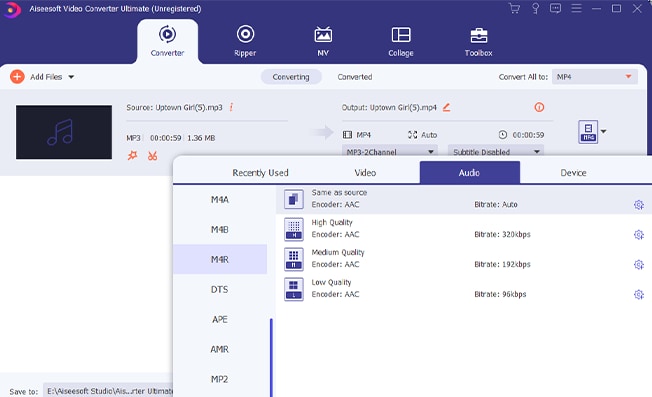Open settings gear for Medium Quality
Screen dimensions: 652x397
tap(639, 264)
